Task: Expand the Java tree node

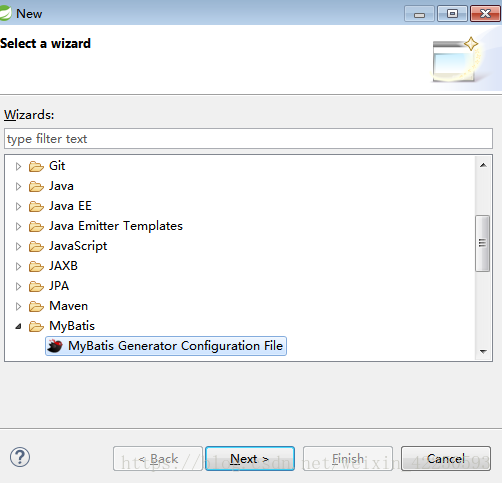Action: tap(18, 186)
